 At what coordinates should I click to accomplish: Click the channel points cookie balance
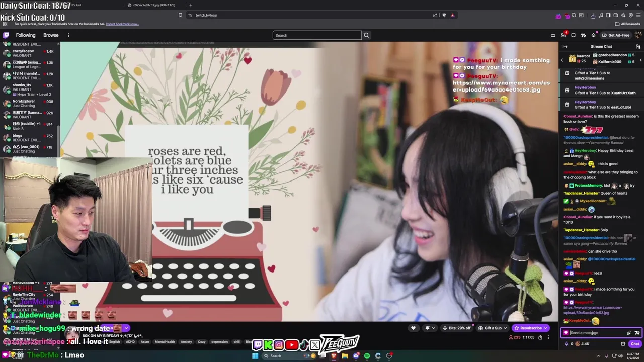click(x=582, y=344)
